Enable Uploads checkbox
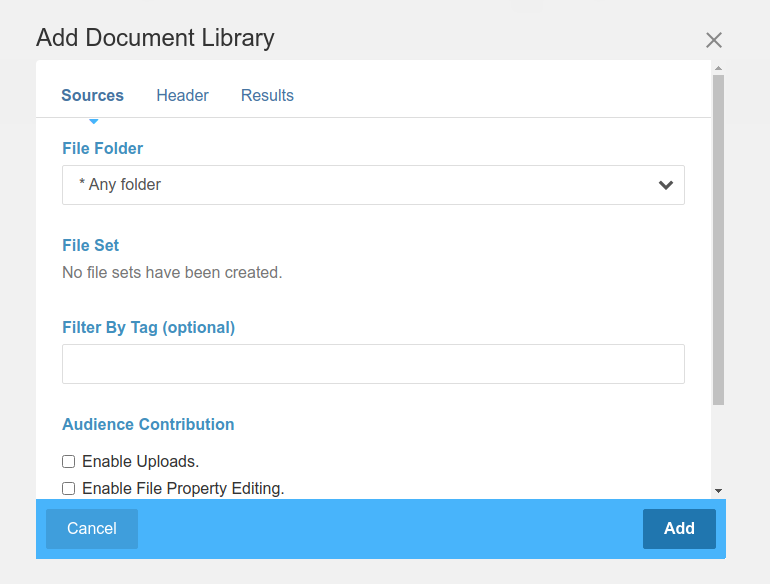 click(x=68, y=462)
